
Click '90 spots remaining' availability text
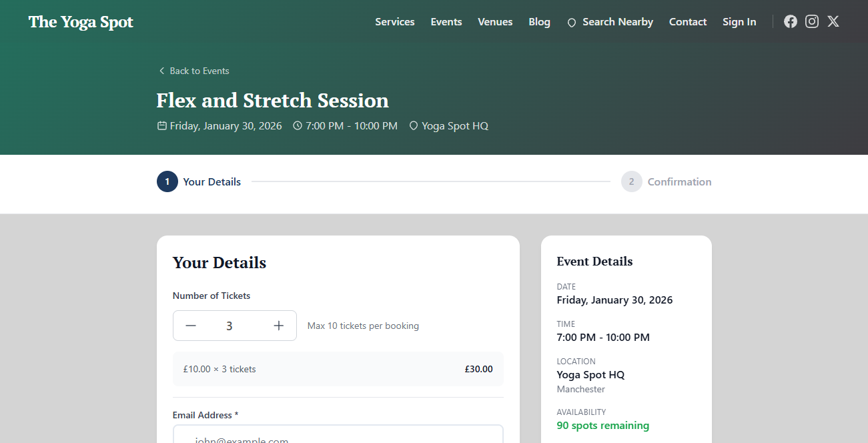click(603, 426)
